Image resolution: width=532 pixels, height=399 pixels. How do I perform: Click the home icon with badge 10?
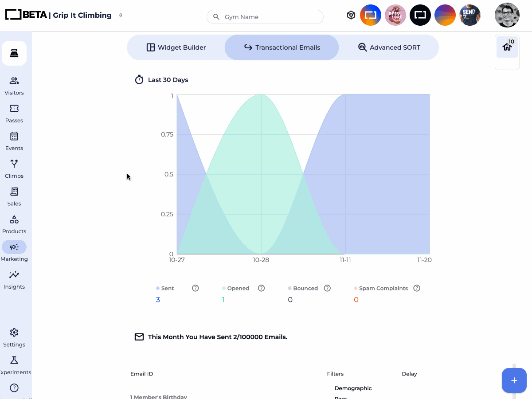[507, 47]
